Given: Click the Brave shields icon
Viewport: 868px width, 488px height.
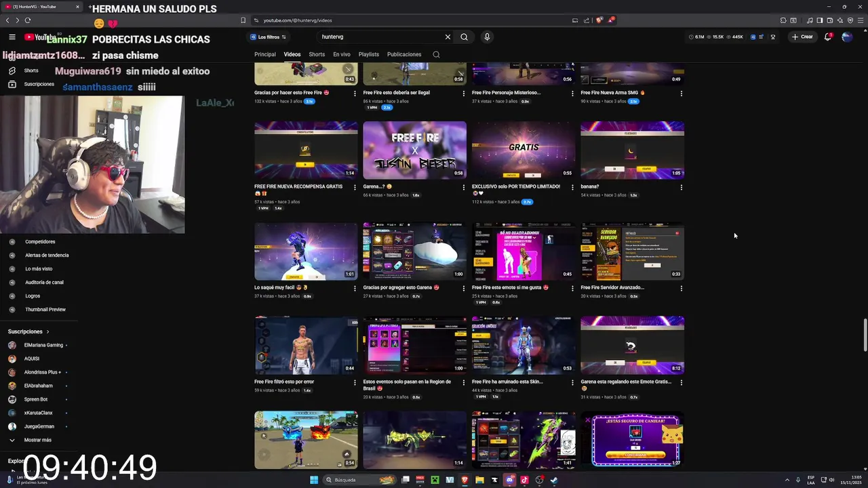Looking at the screenshot, I should point(599,20).
